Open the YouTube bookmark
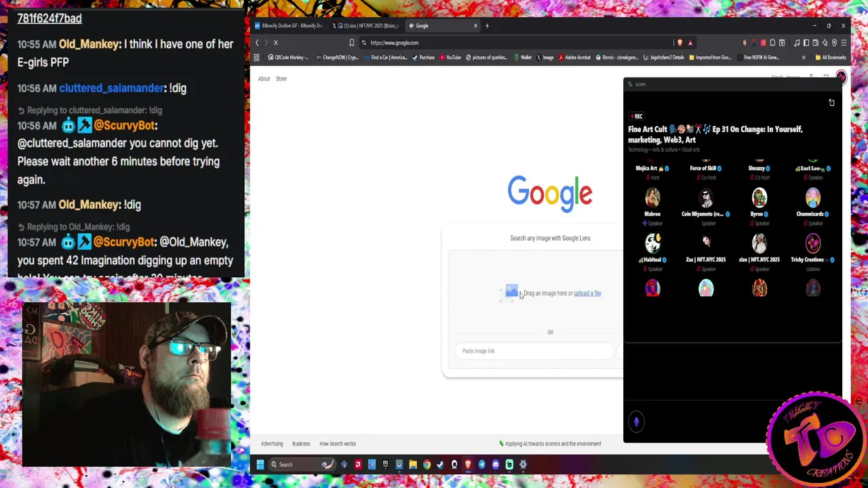This screenshot has width=868, height=488. [449, 58]
